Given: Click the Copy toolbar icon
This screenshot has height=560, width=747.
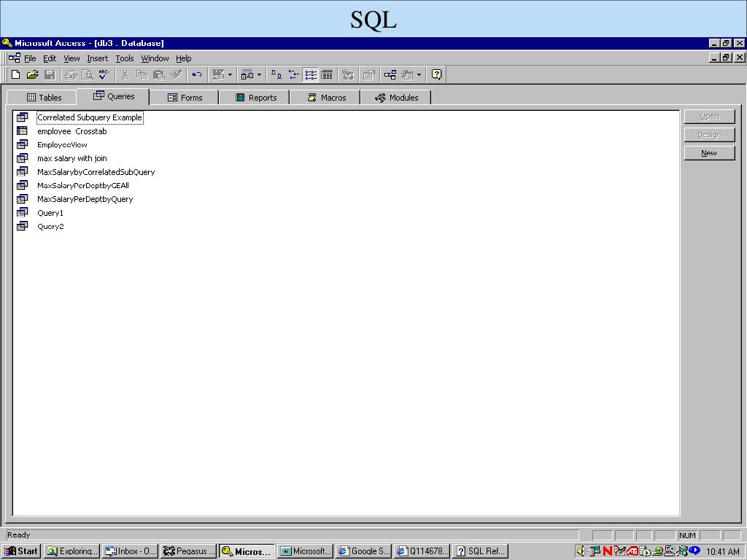Looking at the screenshot, I should pyautogui.click(x=142, y=75).
